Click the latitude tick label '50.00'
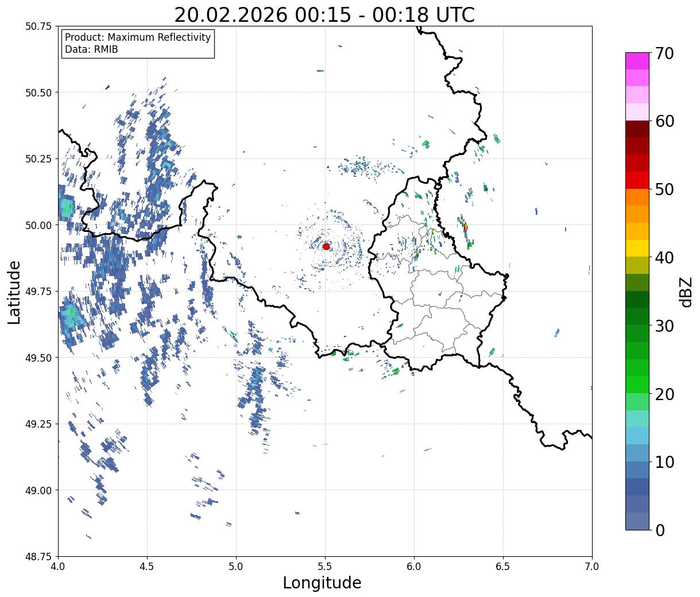 (x=38, y=225)
